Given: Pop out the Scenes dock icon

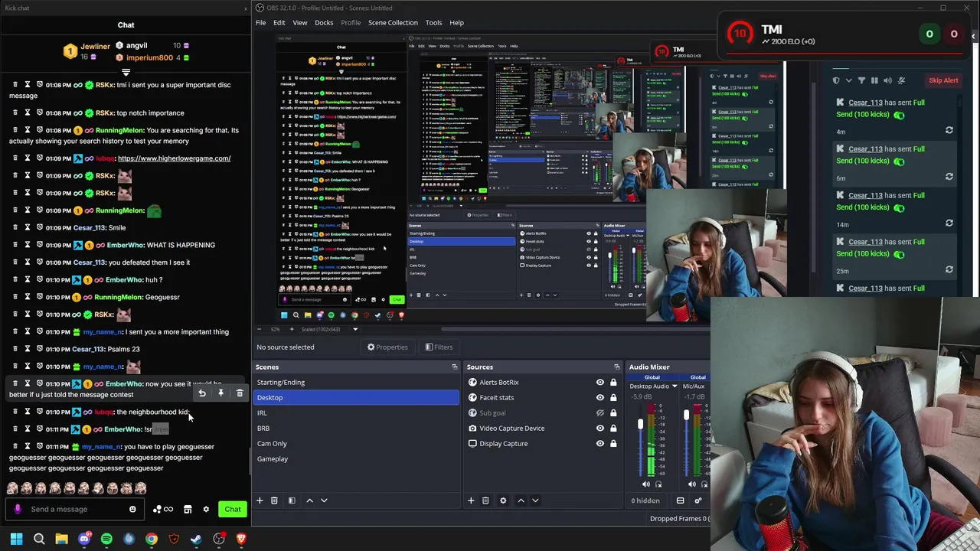Looking at the screenshot, I should pos(454,367).
